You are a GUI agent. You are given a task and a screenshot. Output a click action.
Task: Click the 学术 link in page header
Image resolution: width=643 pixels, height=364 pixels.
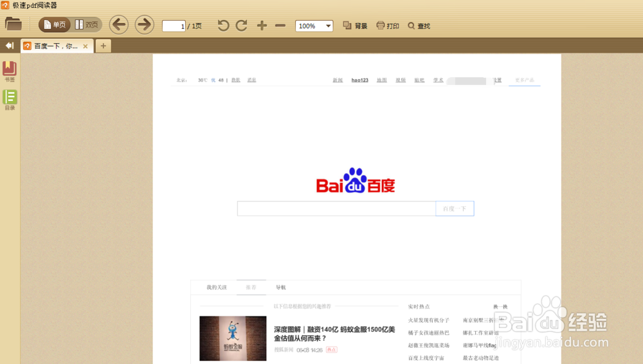439,80
